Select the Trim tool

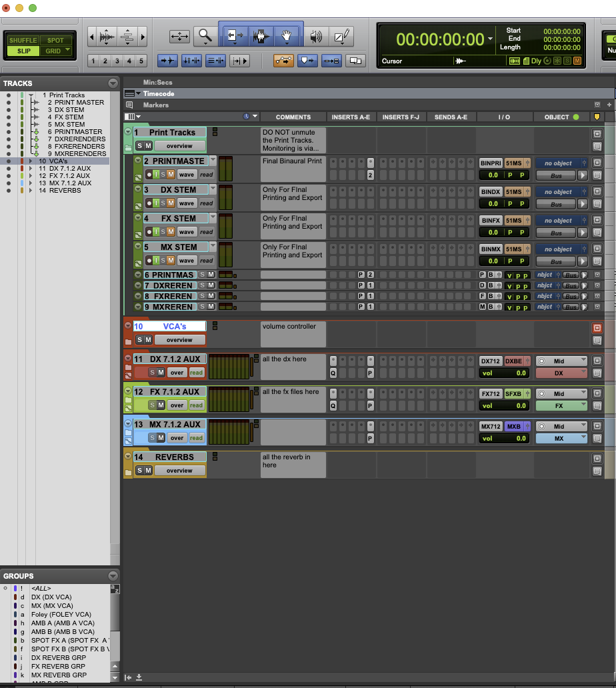pos(235,36)
